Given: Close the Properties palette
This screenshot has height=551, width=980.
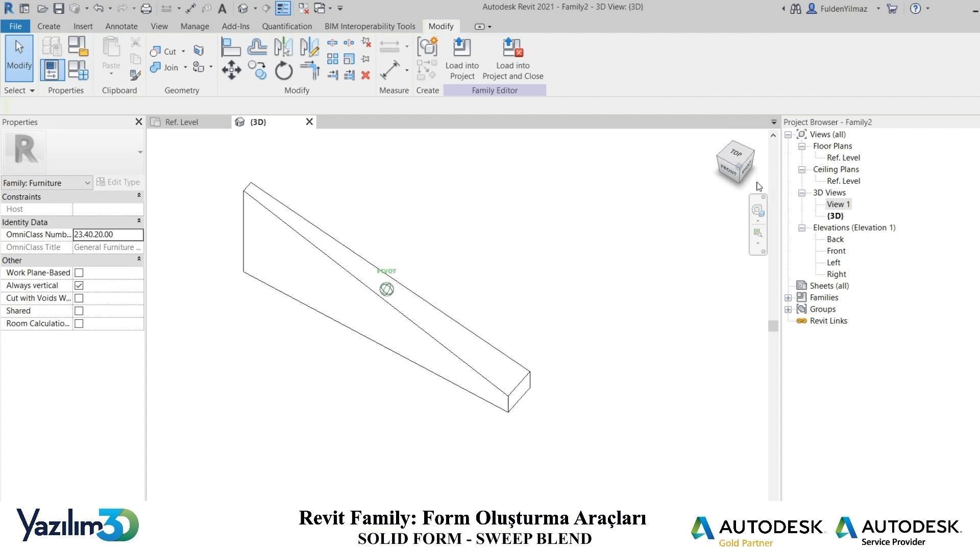Looking at the screenshot, I should point(138,121).
